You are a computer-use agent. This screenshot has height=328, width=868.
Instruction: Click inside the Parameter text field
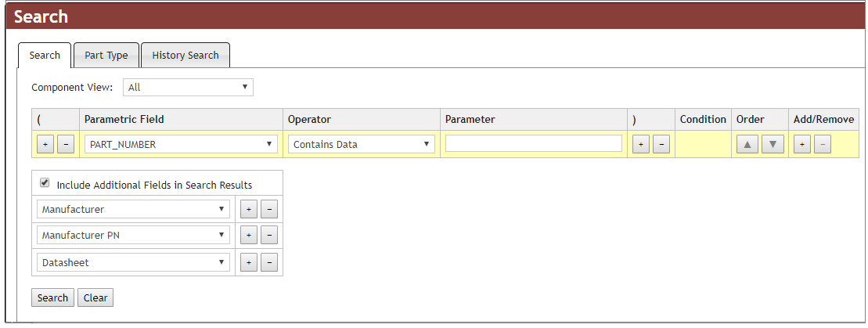[x=533, y=144]
